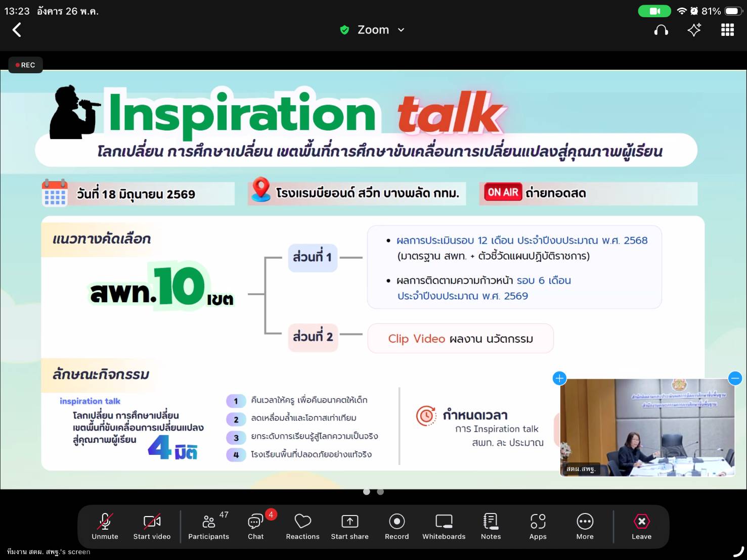747x560 pixels.
Task: Open Reactions heart menu
Action: click(302, 526)
